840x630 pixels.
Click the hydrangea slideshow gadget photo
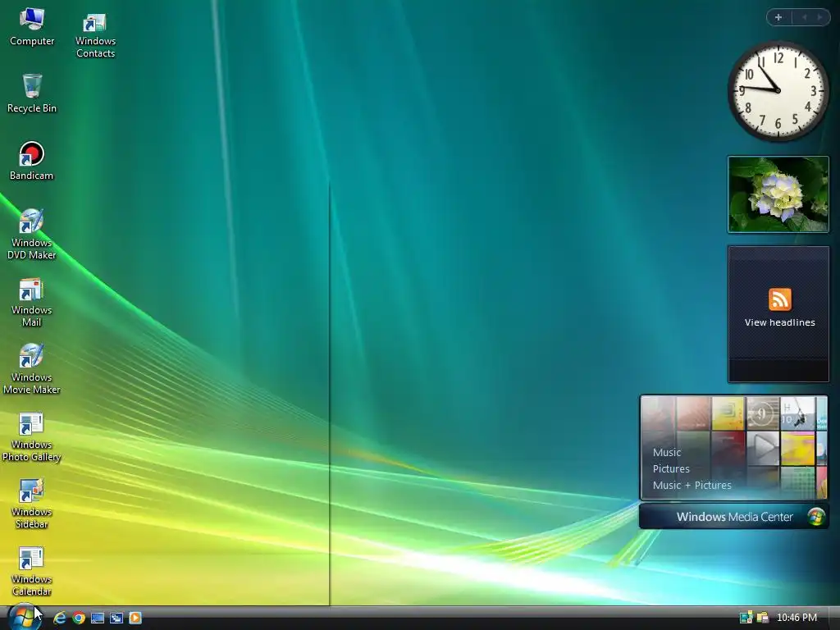778,194
